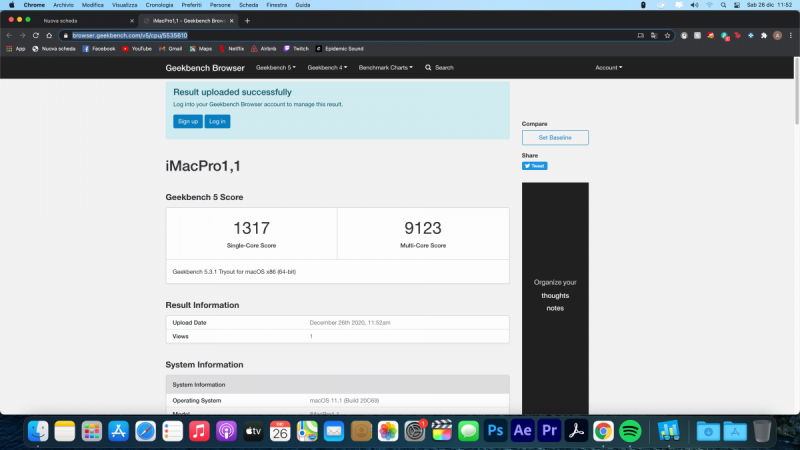
Task: Click Set Baseline button
Action: 555,138
